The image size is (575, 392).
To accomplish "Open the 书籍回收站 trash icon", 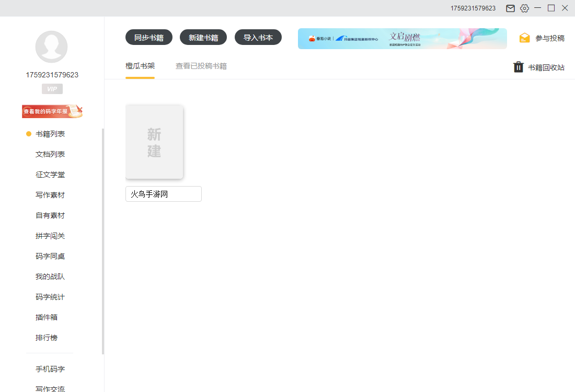I will pos(518,67).
